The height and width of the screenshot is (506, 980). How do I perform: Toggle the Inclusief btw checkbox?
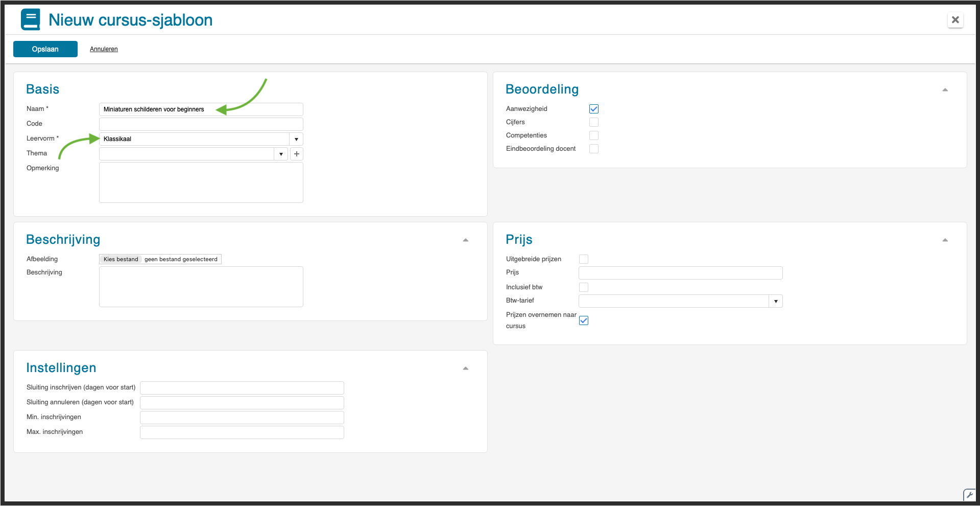tap(584, 287)
